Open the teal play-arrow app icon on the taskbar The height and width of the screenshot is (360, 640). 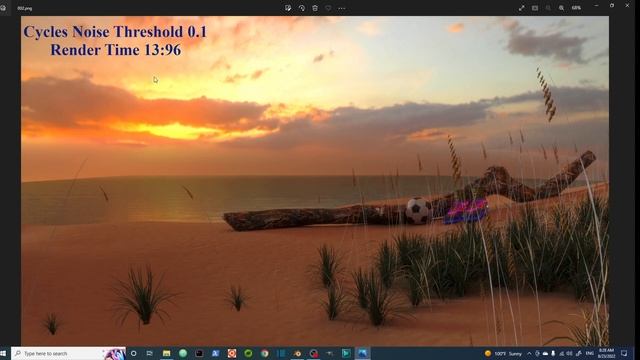click(x=346, y=353)
